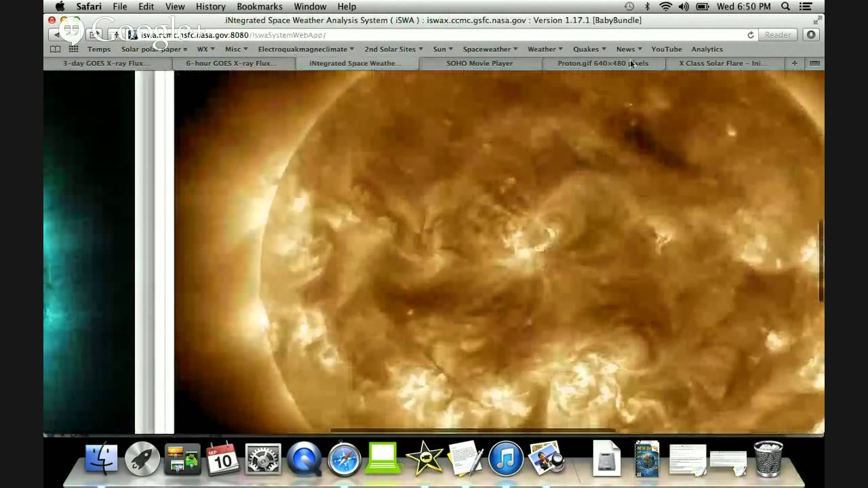Open the Edit menu

(146, 7)
